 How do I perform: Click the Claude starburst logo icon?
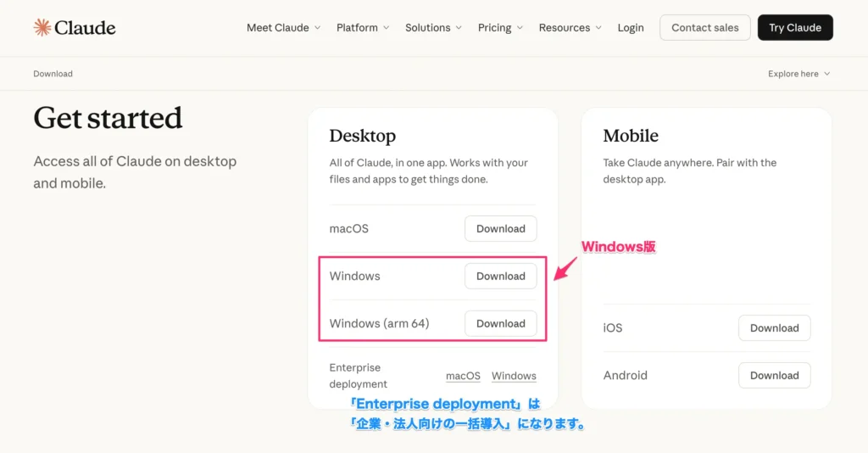click(x=42, y=28)
